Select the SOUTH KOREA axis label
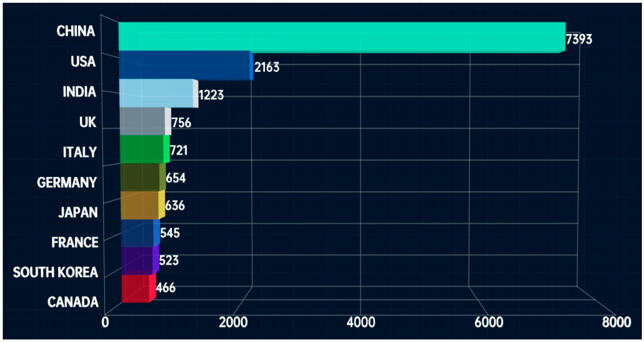Screen dimensions: 644x342 (56, 272)
